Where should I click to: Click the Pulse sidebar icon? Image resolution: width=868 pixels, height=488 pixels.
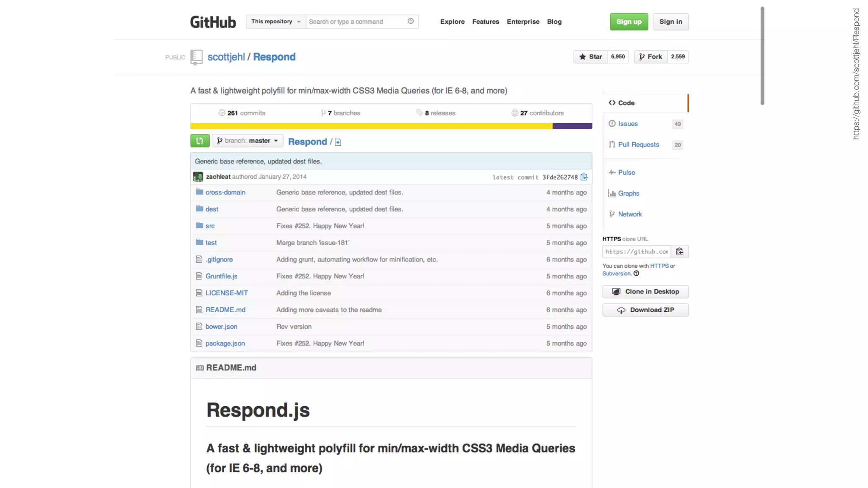click(612, 172)
